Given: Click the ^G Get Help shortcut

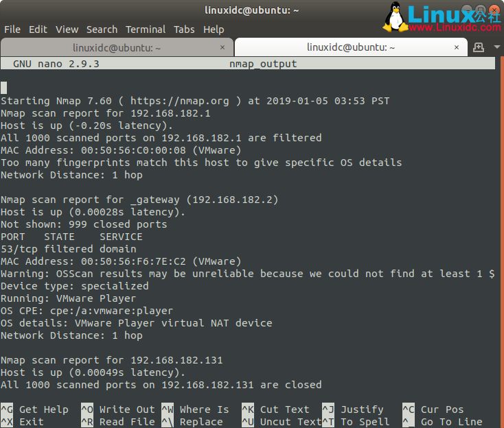Looking at the screenshot, I should [35, 409].
